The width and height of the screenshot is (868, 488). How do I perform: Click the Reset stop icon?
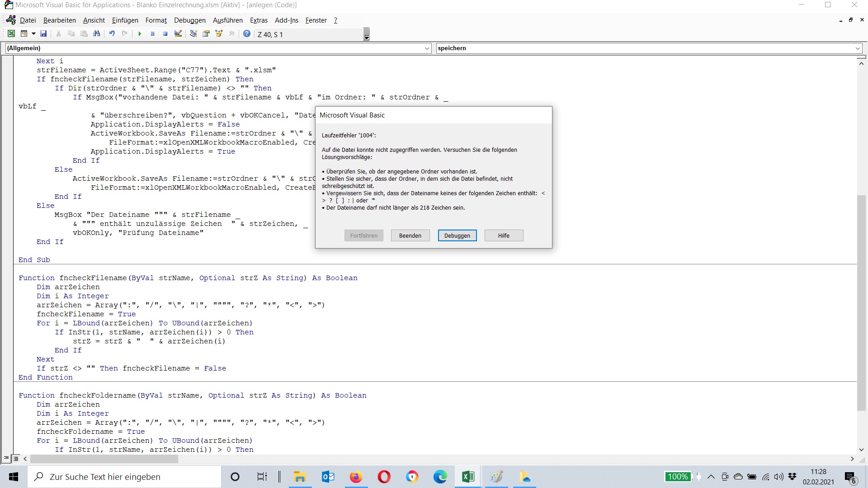165,34
